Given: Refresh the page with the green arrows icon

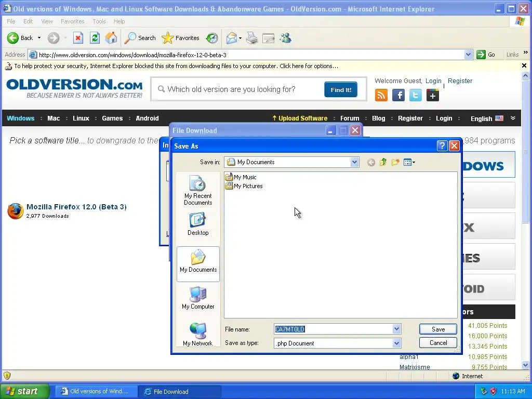Looking at the screenshot, I should 95,38.
